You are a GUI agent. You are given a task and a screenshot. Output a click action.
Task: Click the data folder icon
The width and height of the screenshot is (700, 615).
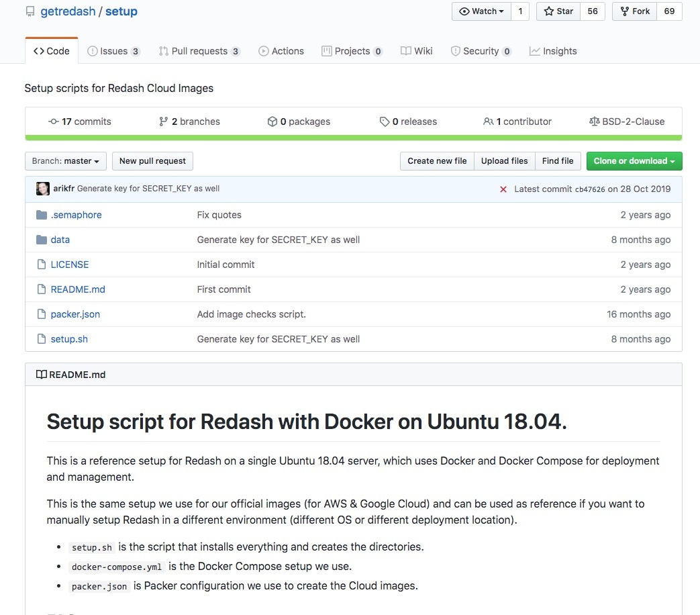pyautogui.click(x=42, y=240)
